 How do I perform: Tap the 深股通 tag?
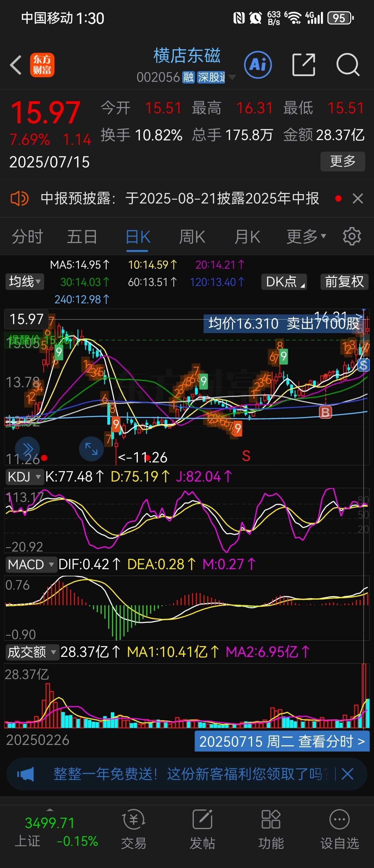211,77
